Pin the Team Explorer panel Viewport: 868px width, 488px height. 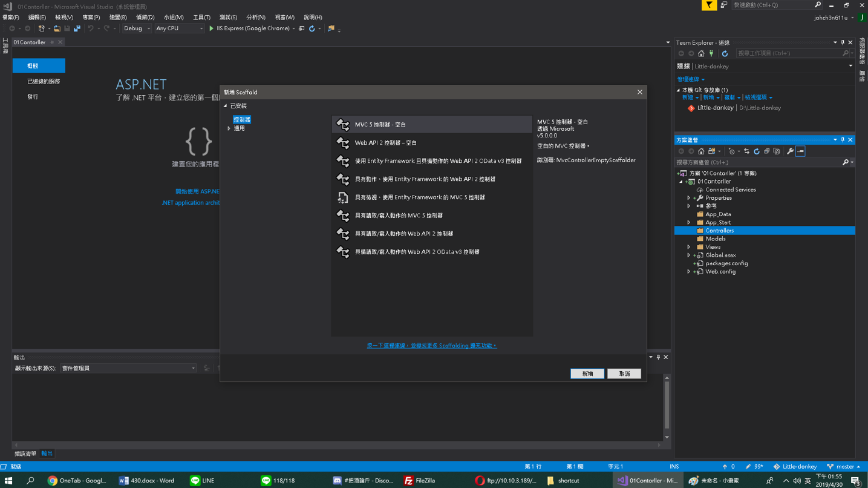[x=843, y=42]
